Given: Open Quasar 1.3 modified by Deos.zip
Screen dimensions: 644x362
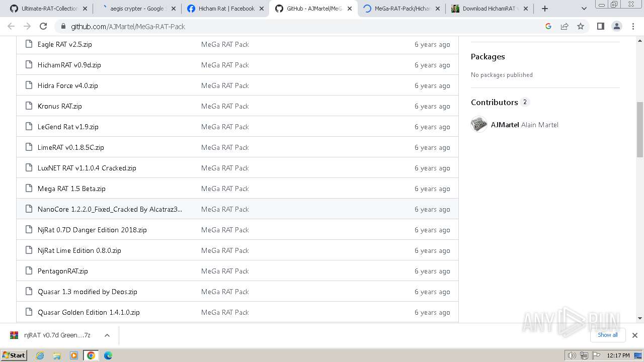Looking at the screenshot, I should point(87,292).
